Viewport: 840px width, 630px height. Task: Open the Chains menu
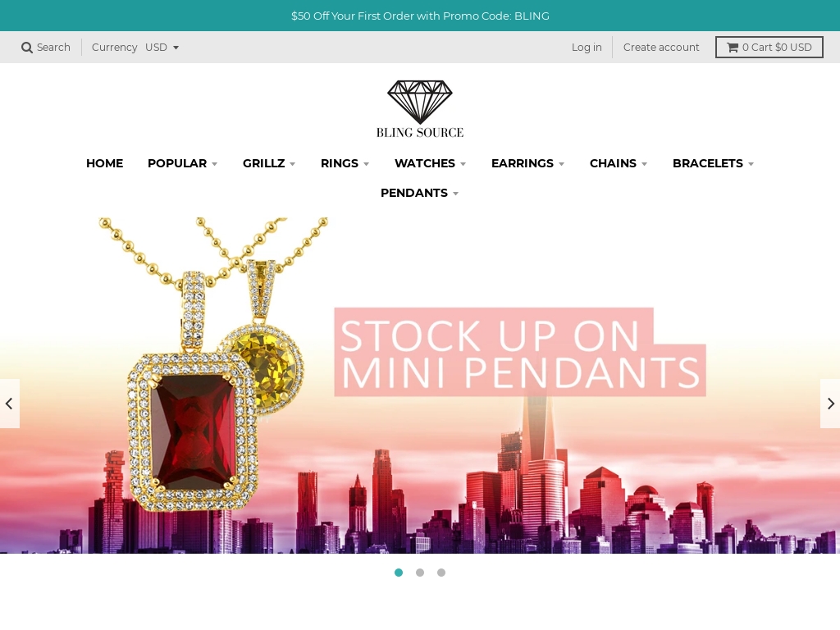click(x=619, y=163)
